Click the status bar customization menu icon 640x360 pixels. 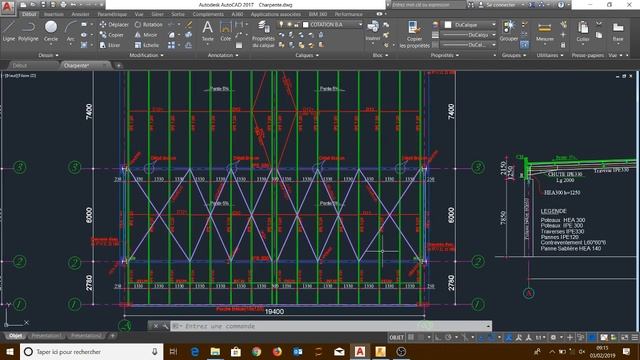click(635, 338)
